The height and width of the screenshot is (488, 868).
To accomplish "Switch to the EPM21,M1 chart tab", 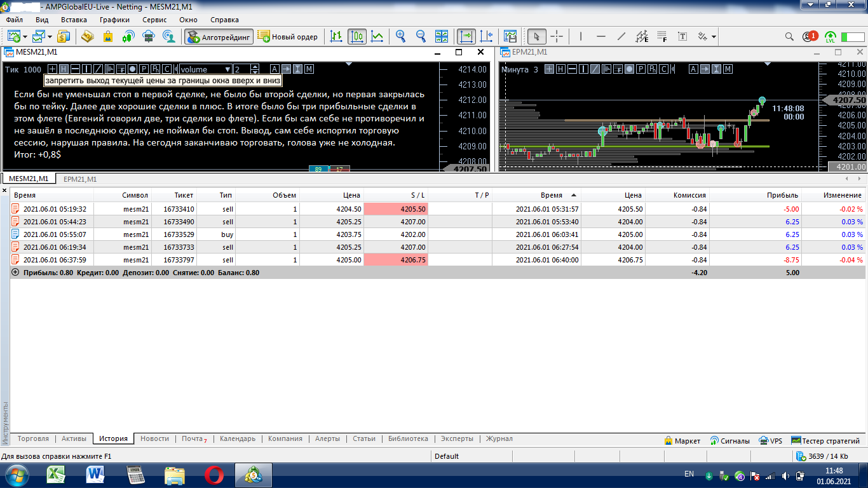I will (x=80, y=179).
